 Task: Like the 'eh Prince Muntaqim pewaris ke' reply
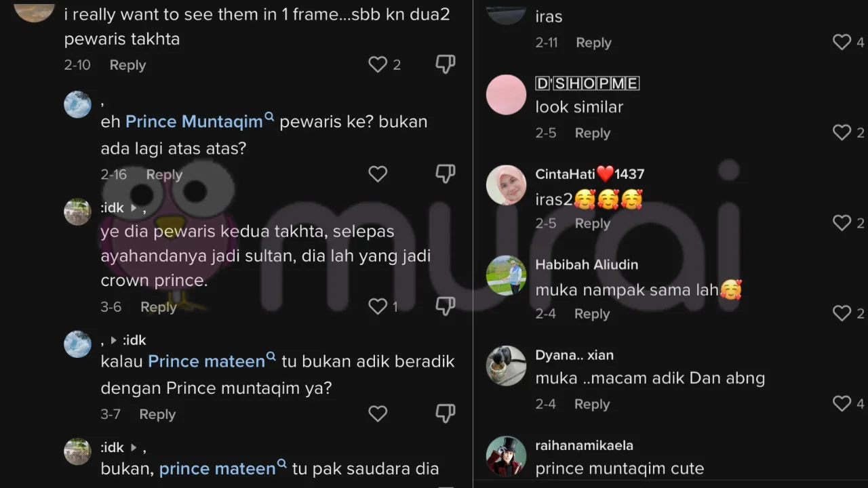pyautogui.click(x=378, y=174)
